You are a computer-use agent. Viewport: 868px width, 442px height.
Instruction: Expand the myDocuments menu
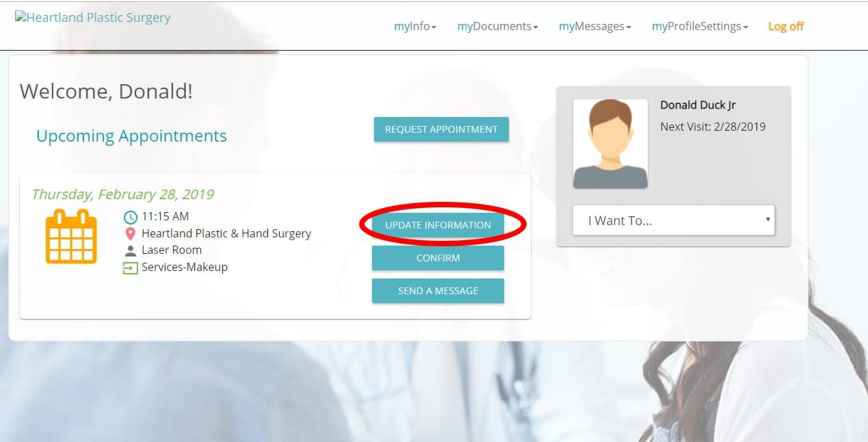497,27
